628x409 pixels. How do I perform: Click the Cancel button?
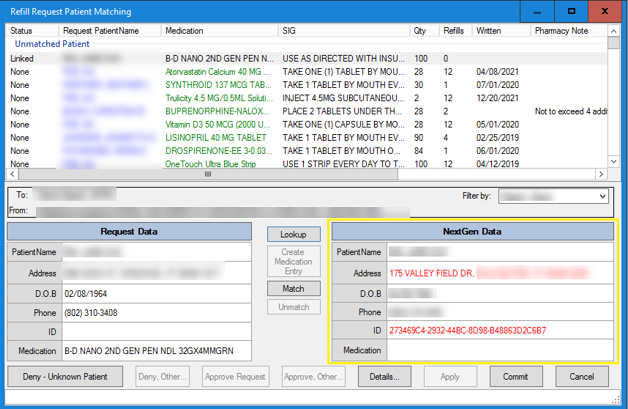582,377
